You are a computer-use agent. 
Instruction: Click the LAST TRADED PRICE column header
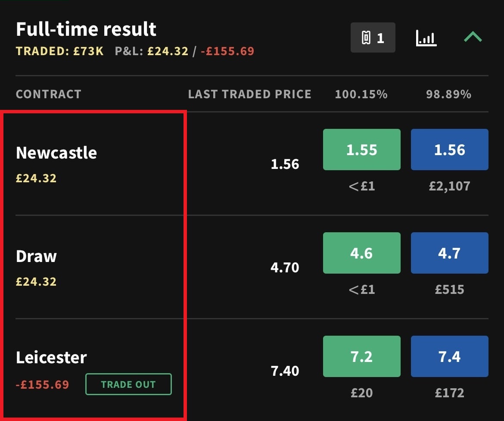(x=250, y=94)
